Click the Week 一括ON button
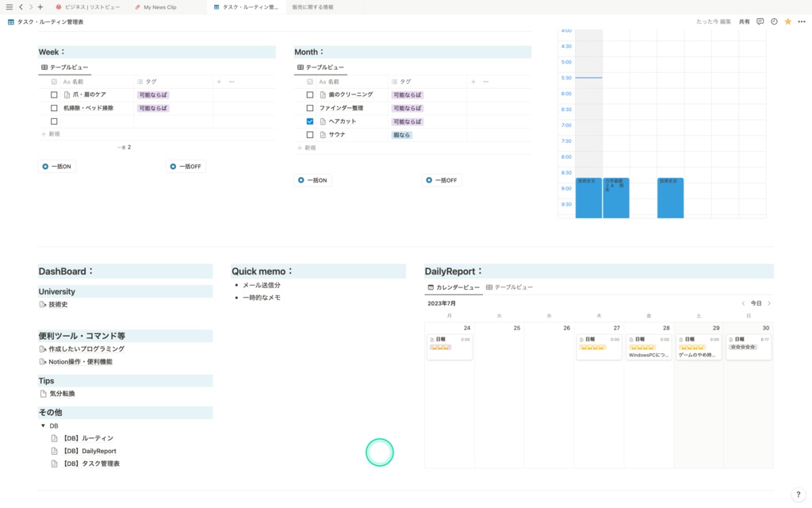The height and width of the screenshot is (508, 812). point(57,167)
